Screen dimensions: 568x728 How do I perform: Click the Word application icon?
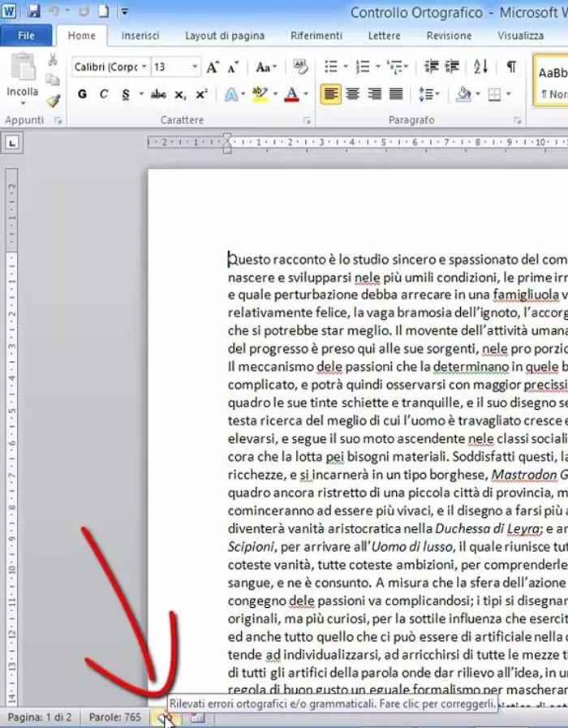tap(9, 11)
